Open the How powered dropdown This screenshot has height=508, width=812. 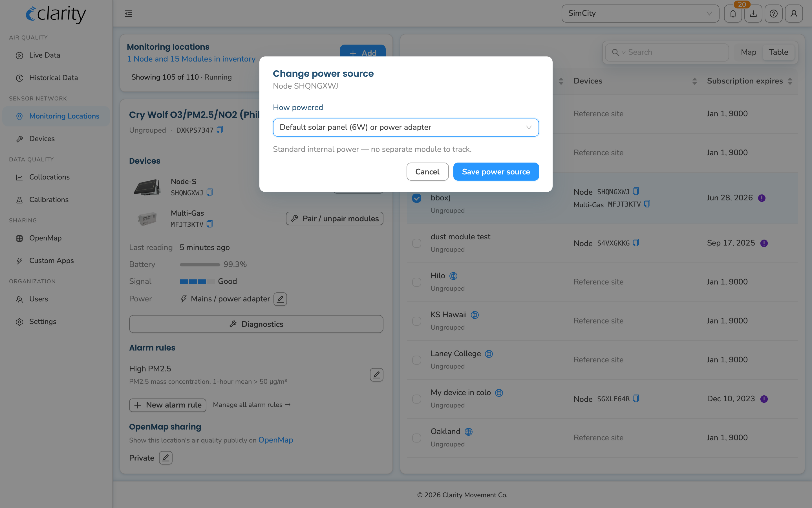406,127
